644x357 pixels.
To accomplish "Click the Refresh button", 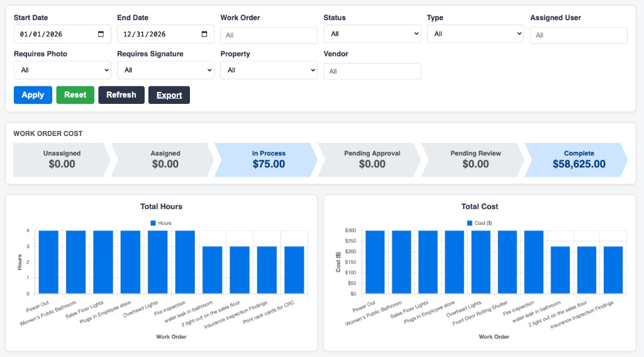I will (x=121, y=95).
